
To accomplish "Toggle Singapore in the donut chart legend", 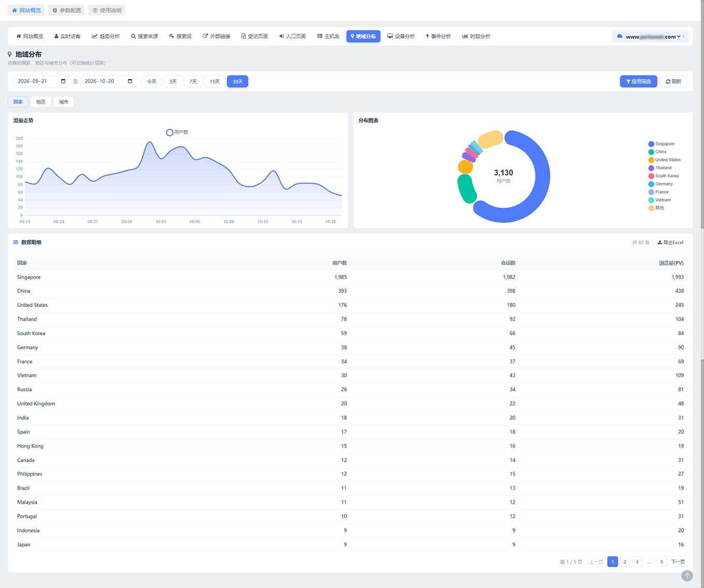I will point(662,144).
